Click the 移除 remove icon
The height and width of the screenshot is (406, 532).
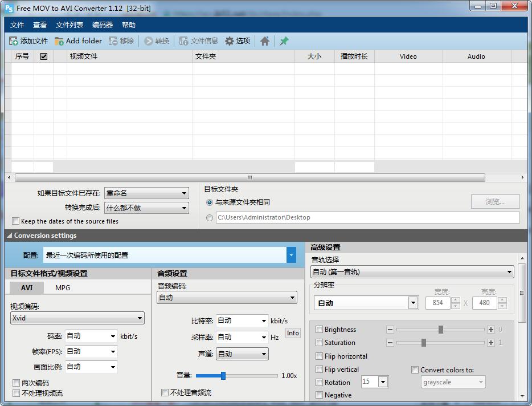tap(113, 41)
